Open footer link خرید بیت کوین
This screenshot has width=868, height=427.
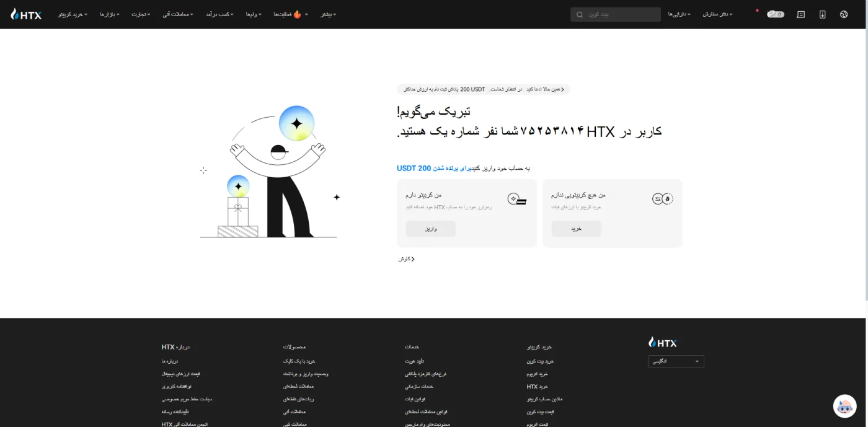(540, 361)
